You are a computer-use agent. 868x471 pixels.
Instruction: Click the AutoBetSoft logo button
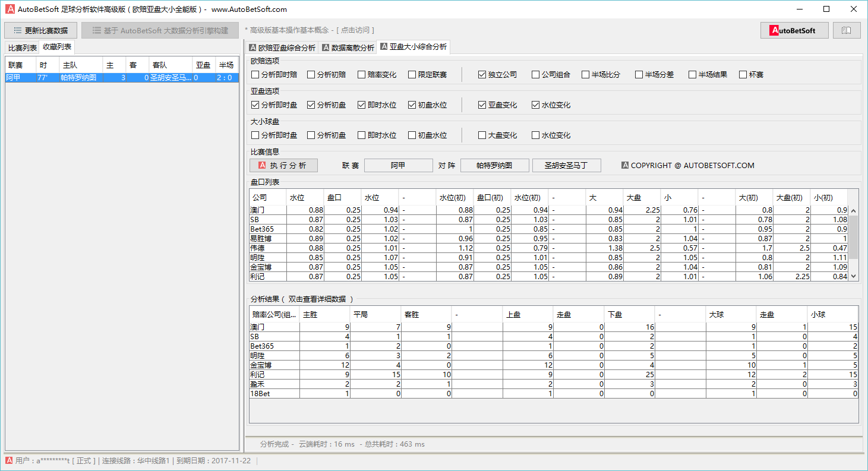(x=794, y=30)
